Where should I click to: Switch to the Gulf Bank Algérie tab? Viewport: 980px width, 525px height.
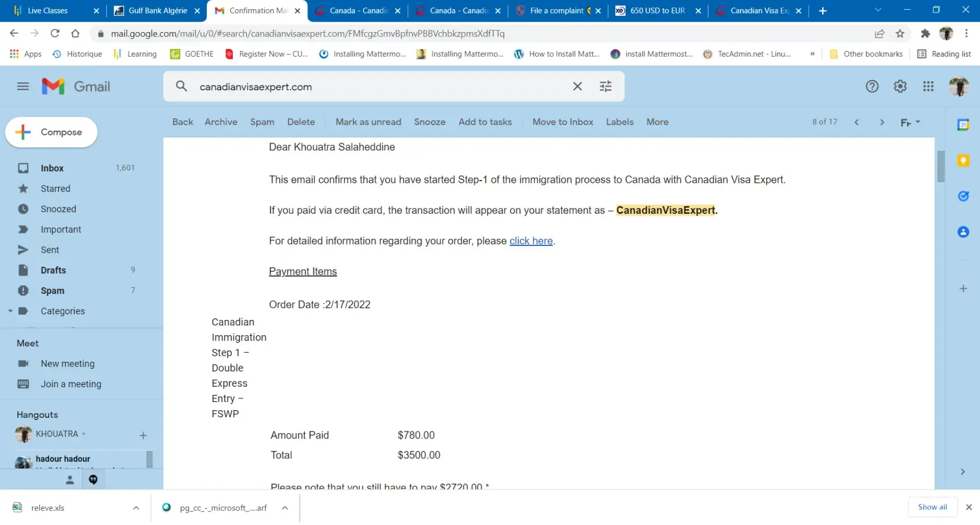pos(157,11)
